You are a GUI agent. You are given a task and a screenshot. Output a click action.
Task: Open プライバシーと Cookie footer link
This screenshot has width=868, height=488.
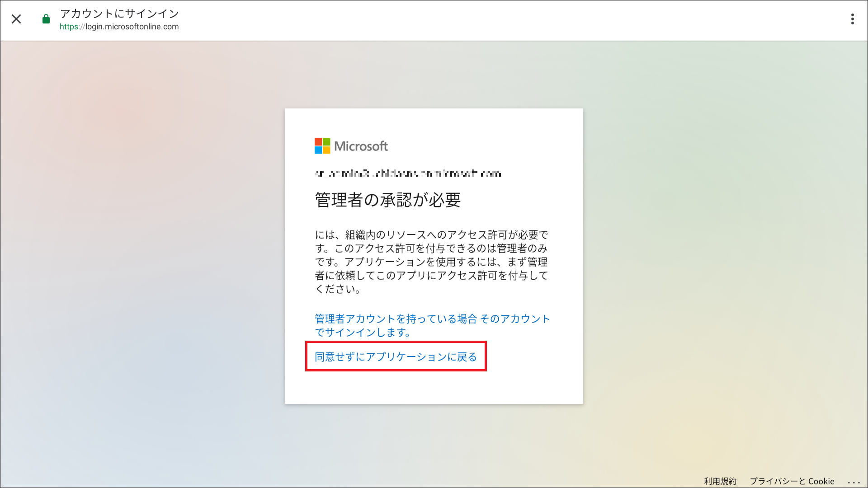click(x=792, y=481)
